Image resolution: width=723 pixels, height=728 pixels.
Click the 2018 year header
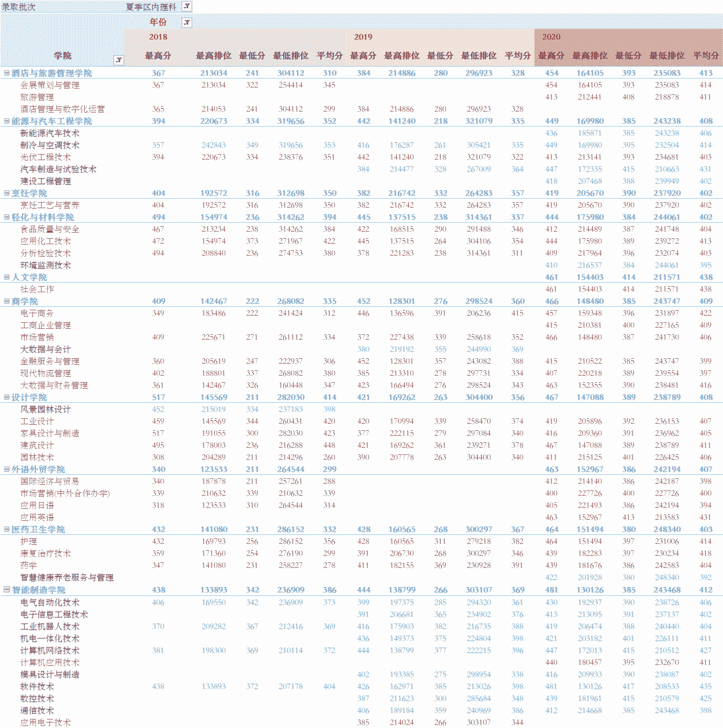click(158, 37)
